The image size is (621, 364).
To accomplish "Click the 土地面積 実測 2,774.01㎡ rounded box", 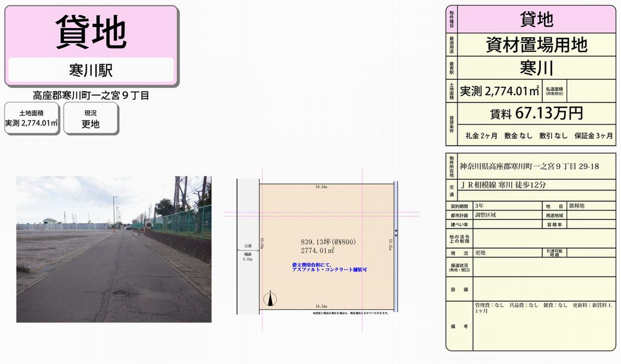I will pyautogui.click(x=32, y=118).
